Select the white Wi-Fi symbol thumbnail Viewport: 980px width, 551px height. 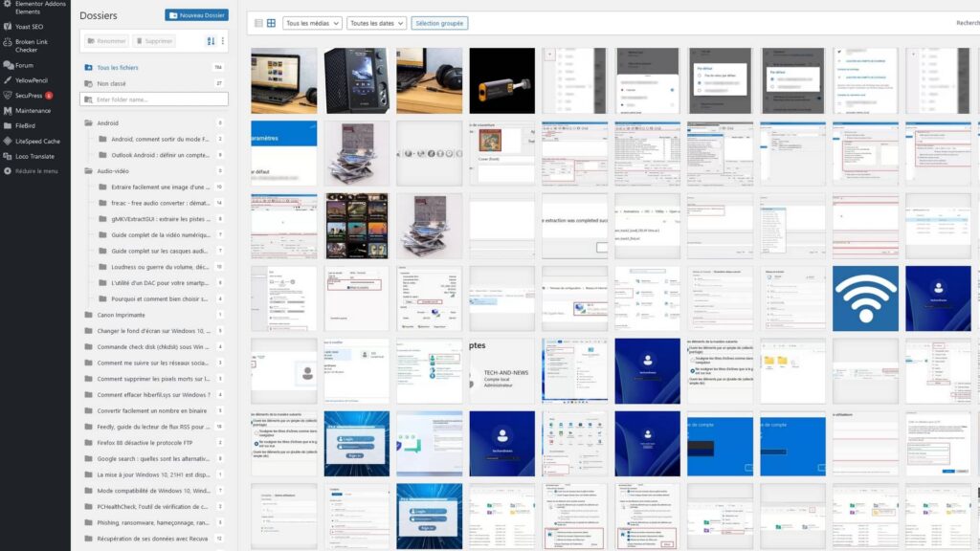pos(865,298)
